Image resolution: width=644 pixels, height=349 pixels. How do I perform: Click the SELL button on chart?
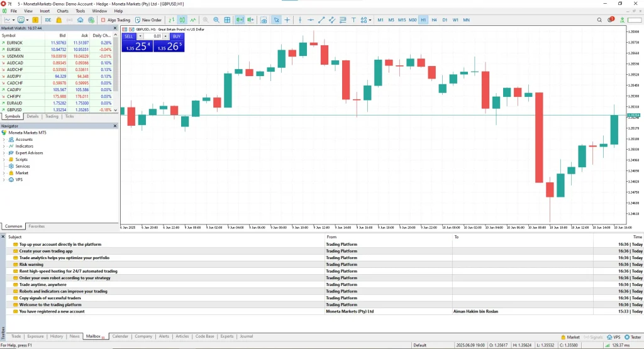click(x=129, y=36)
